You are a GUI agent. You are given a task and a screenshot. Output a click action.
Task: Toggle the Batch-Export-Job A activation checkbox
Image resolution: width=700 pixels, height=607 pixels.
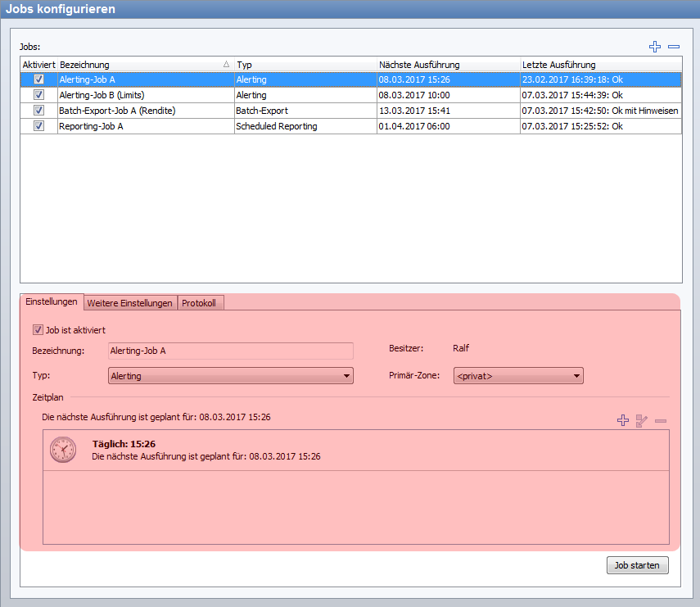point(38,111)
